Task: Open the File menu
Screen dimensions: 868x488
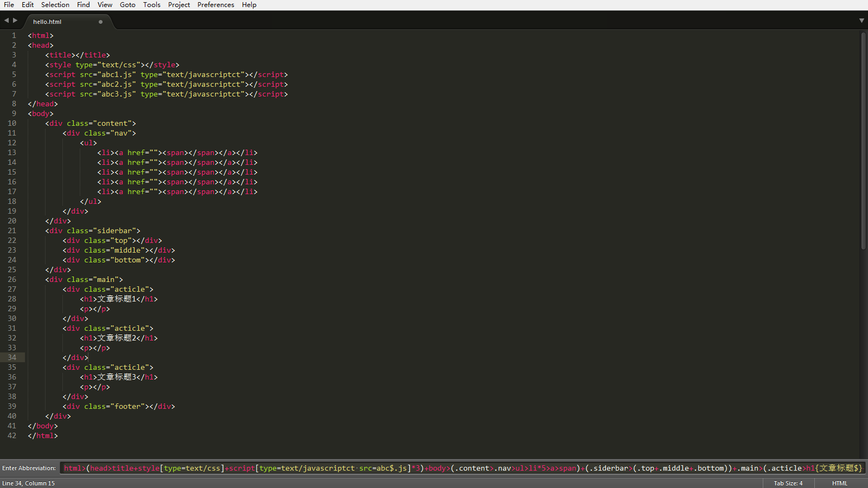Action: tap(9, 5)
